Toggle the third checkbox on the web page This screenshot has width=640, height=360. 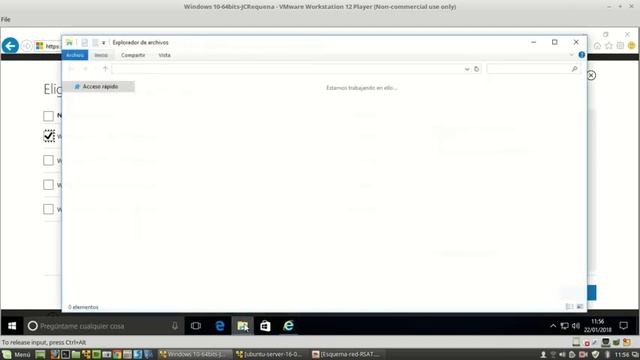pyautogui.click(x=48, y=160)
